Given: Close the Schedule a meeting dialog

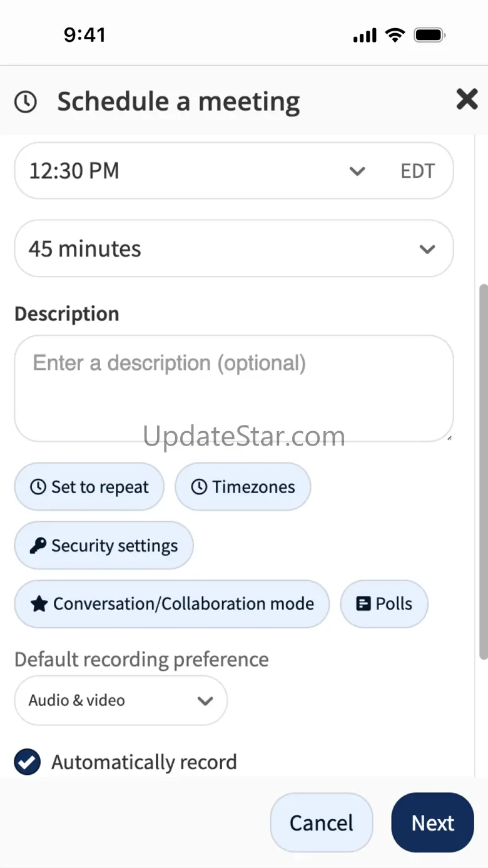Looking at the screenshot, I should pyautogui.click(x=467, y=99).
